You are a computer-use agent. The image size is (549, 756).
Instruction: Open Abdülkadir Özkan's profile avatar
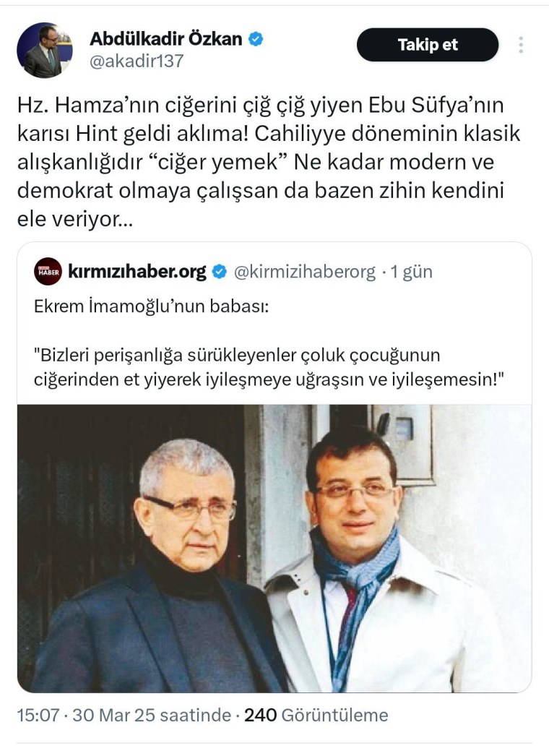coord(44,50)
